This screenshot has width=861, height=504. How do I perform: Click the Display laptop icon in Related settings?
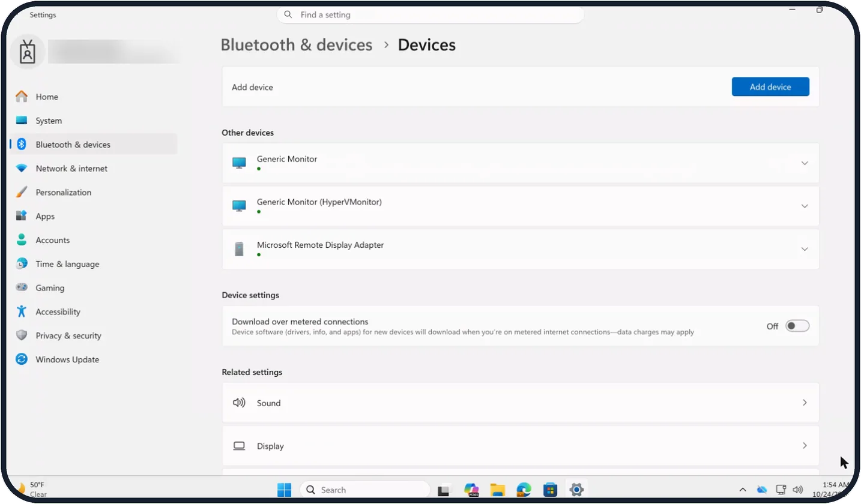pos(239,446)
